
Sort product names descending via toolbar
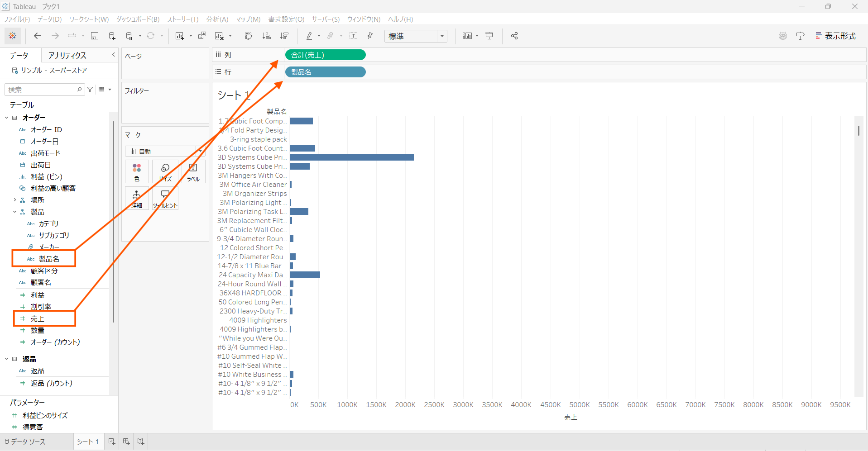(x=284, y=36)
